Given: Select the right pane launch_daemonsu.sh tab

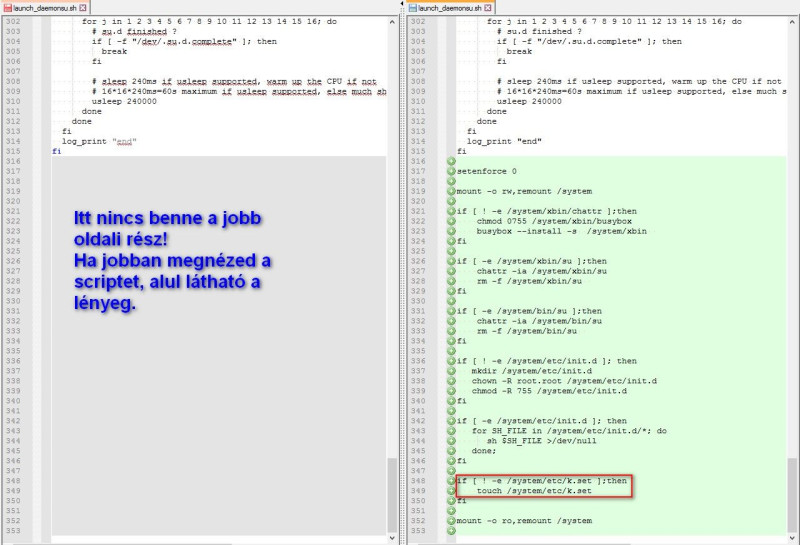Looking at the screenshot, I should [x=451, y=8].
